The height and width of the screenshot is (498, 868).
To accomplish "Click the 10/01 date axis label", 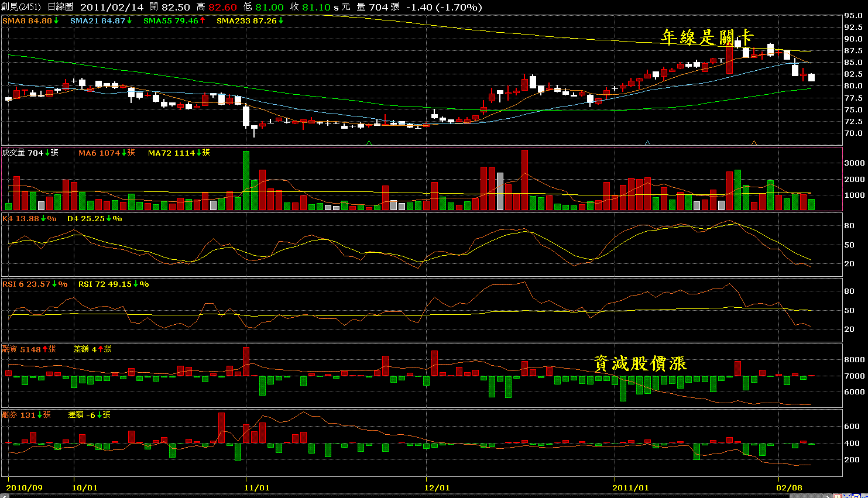I will (x=84, y=487).
